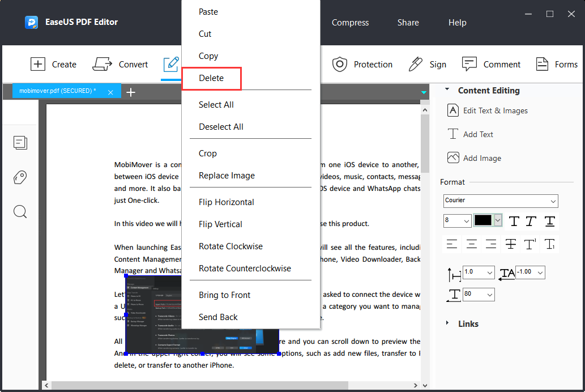Choose Deselect All in context menu
The width and height of the screenshot is (585, 392).
(x=251, y=126)
